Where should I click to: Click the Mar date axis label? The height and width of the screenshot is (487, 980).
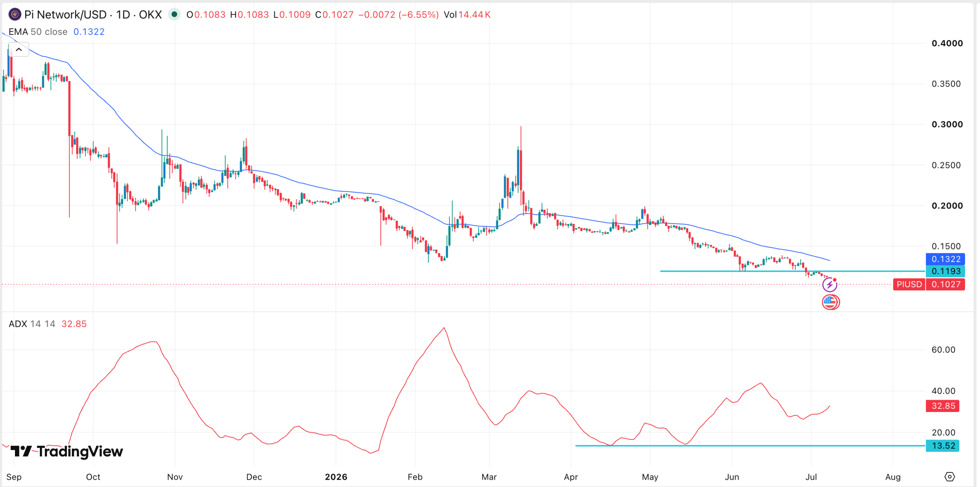(489, 477)
